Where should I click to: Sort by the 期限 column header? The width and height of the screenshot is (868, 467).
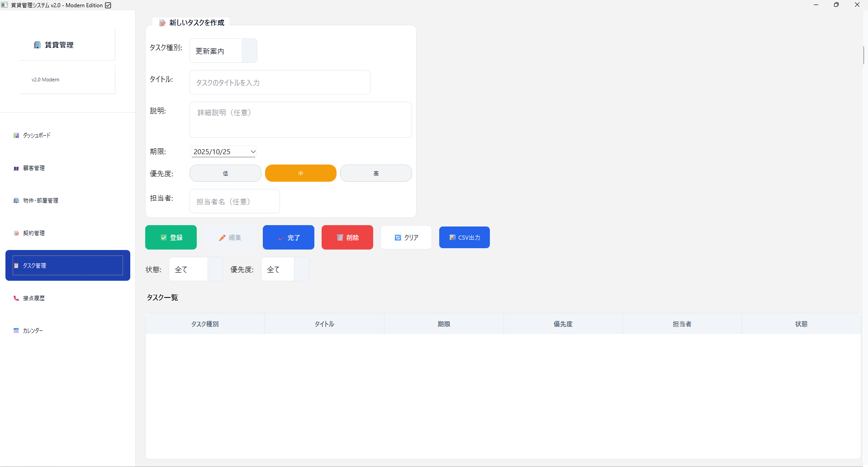[444, 324]
